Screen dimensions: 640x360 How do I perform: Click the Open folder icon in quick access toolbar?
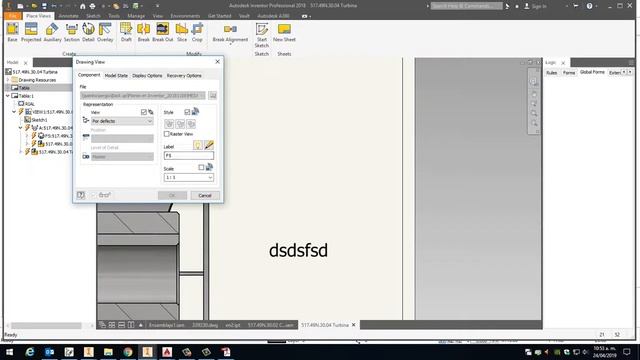point(34,6)
